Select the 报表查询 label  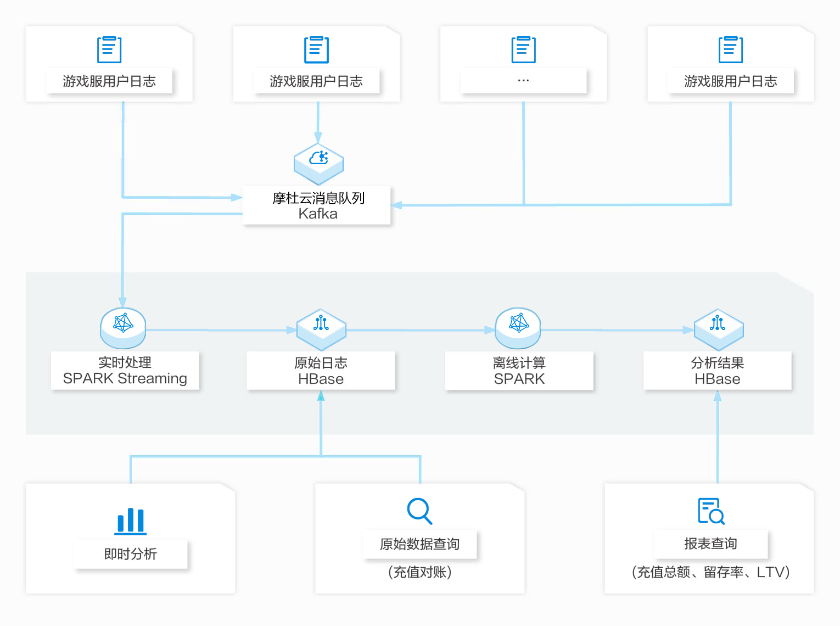click(710, 544)
